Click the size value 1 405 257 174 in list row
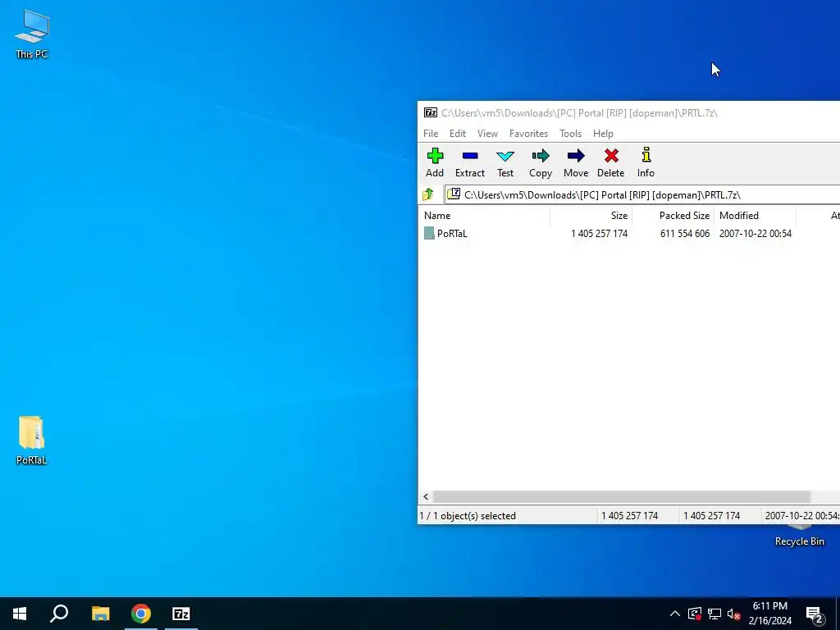840x630 pixels. coord(599,234)
